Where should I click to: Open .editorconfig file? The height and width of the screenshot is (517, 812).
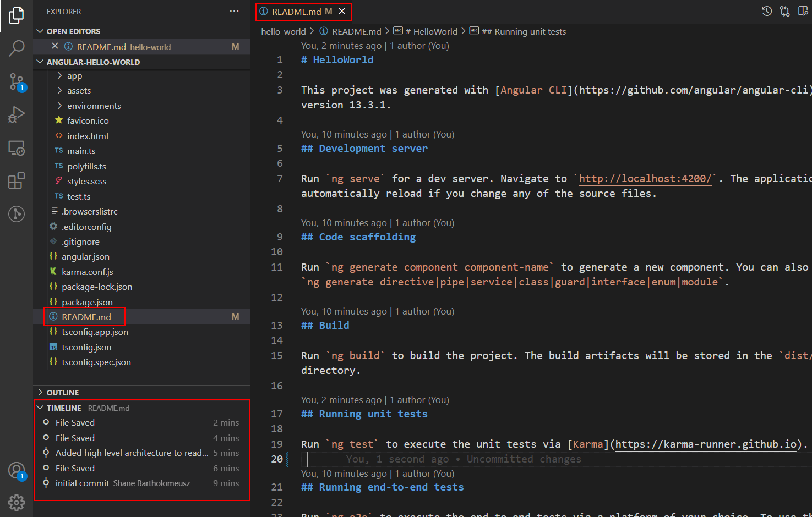point(86,227)
